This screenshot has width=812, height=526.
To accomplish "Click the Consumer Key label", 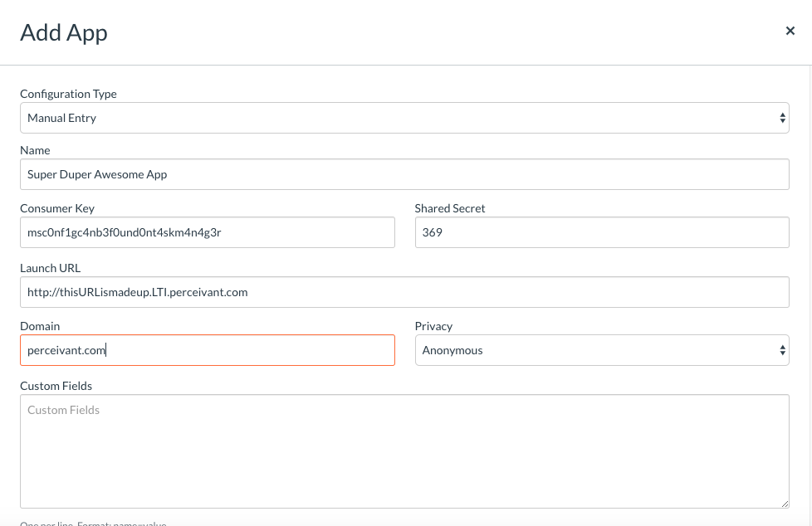I will (57, 208).
